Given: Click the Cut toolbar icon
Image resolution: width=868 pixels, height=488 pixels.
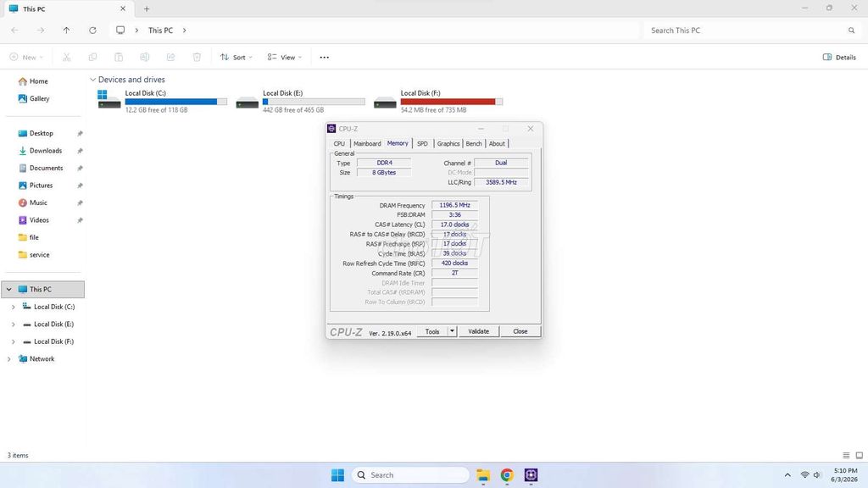Looking at the screenshot, I should [66, 57].
